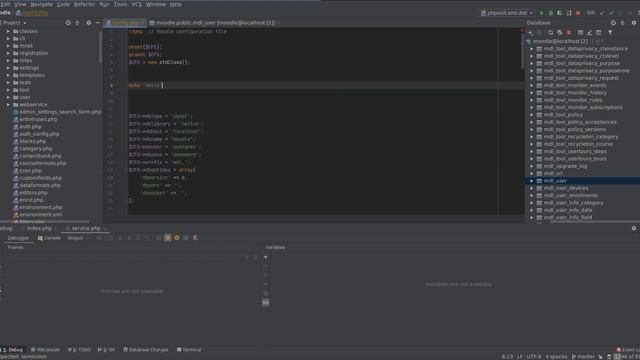Open the TODO tool window
The width and height of the screenshot is (640, 360).
(x=79, y=350)
